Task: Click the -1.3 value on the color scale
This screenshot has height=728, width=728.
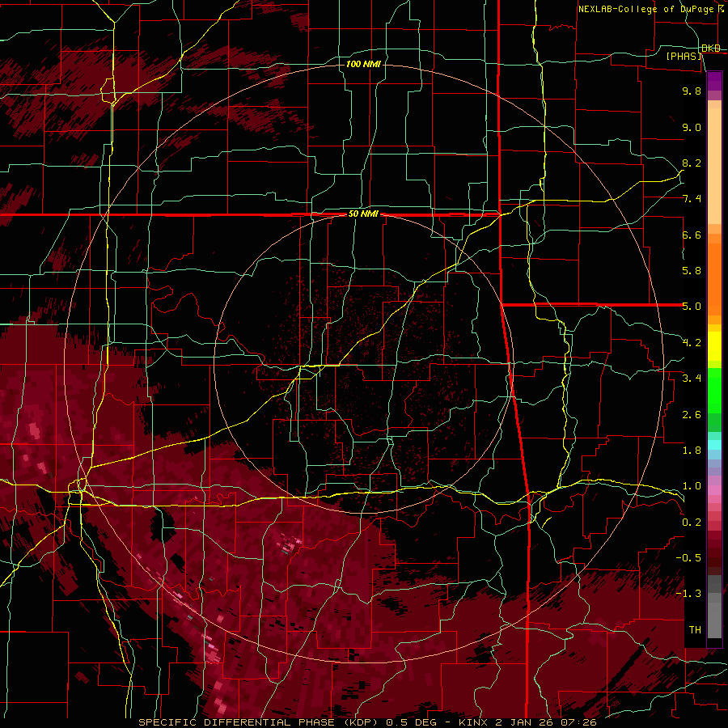Action: [x=688, y=594]
